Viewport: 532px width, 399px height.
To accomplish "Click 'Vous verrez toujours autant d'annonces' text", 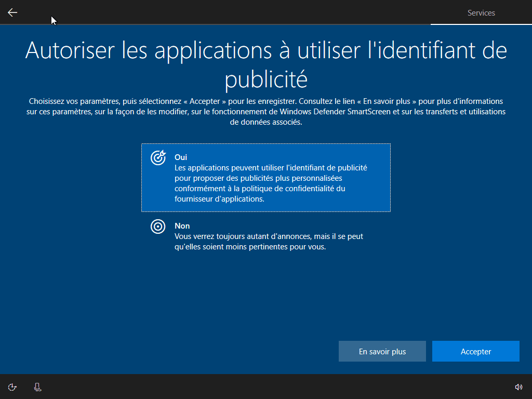I will pyautogui.click(x=242, y=236).
